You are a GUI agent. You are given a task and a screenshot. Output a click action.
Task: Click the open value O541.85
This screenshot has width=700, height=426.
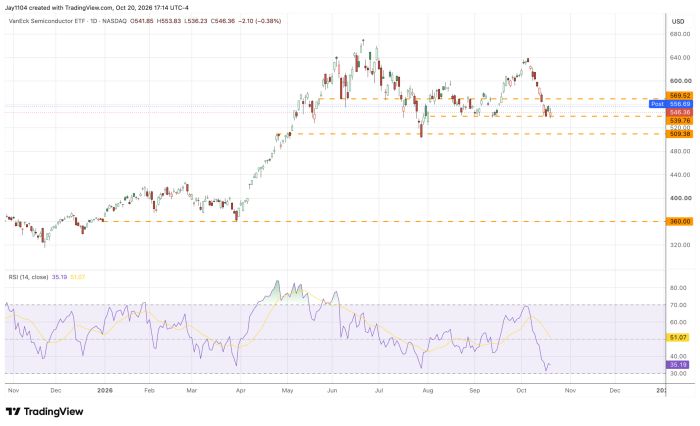pos(142,21)
